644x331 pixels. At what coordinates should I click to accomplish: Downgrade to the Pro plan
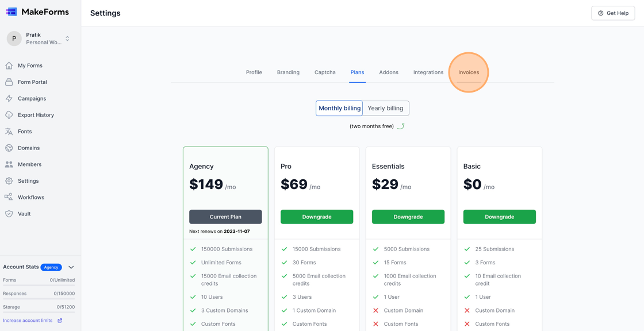tap(317, 217)
